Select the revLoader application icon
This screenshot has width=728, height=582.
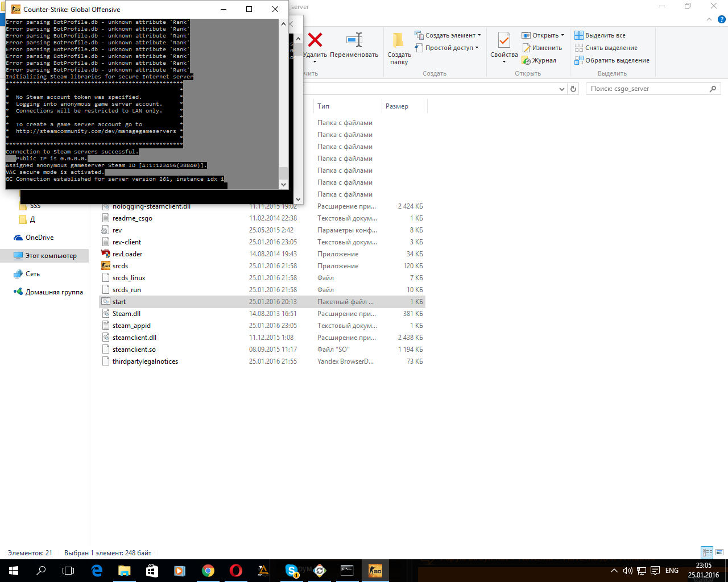coord(105,254)
